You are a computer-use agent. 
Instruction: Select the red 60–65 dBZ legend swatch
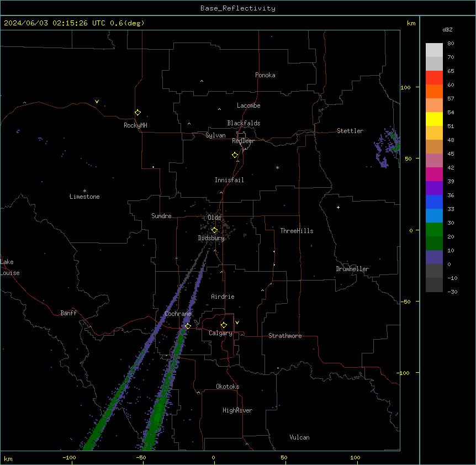coord(434,78)
